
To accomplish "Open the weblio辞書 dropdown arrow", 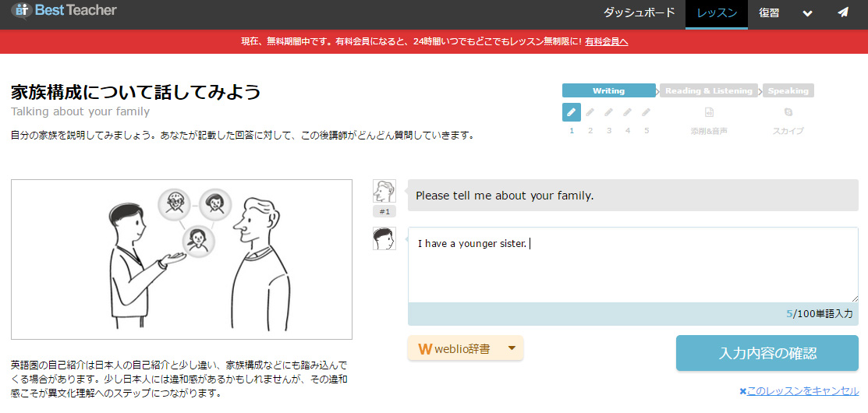I will (512, 348).
